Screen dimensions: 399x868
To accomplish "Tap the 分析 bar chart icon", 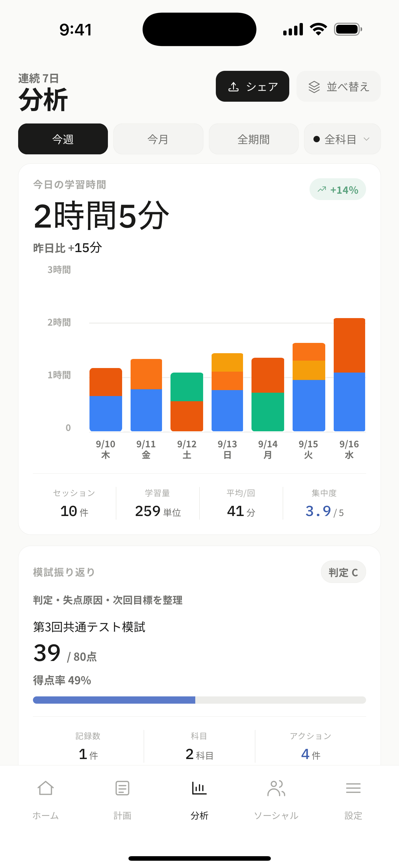I will (x=199, y=788).
